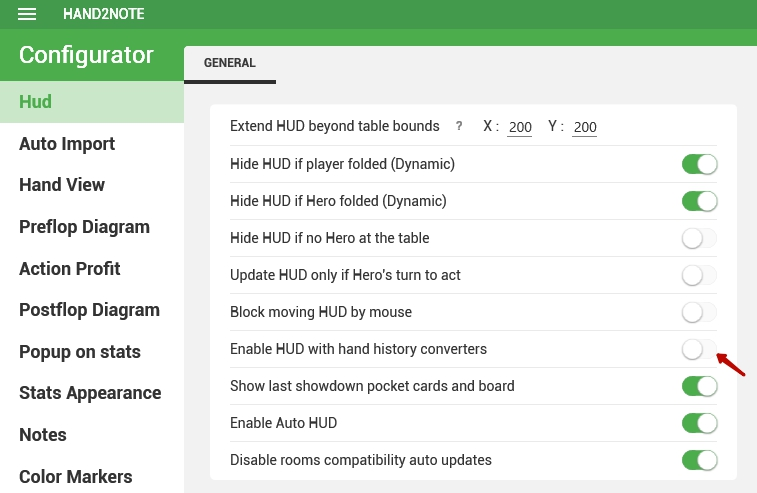This screenshot has width=757, height=493.
Task: Open Postflop Diagram section
Action: 92,310
